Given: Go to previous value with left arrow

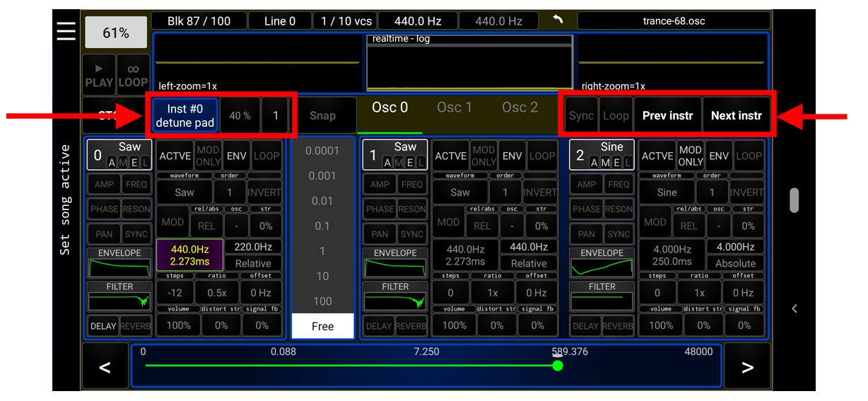Looking at the screenshot, I should coord(105,366).
